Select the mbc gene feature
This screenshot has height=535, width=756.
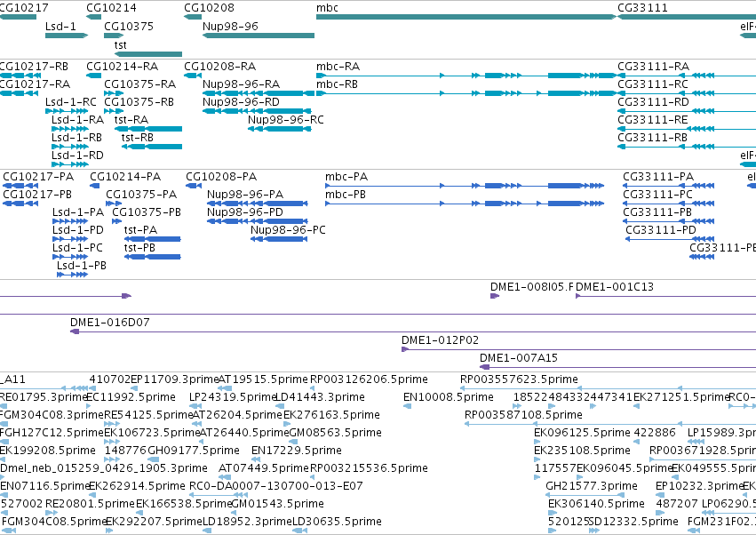466,17
